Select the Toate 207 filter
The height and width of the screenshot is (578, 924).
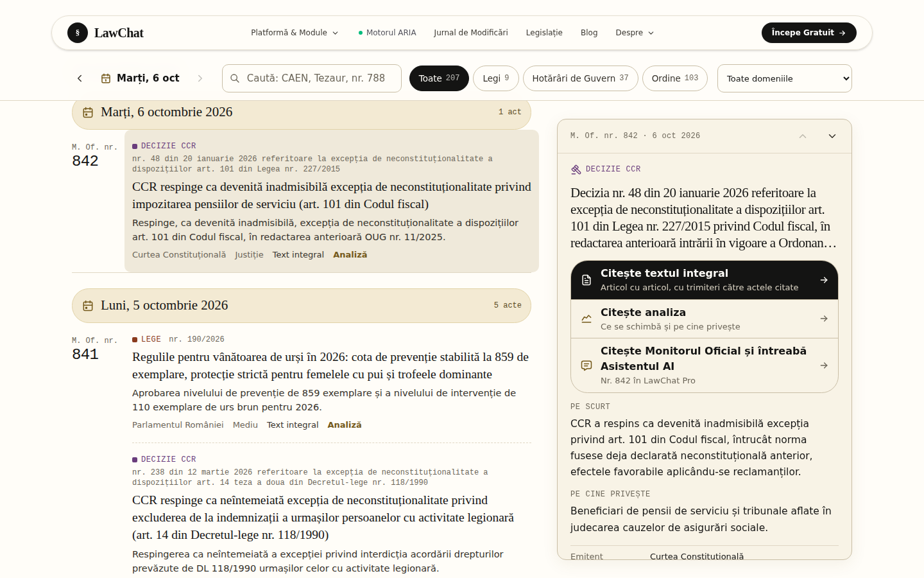click(x=439, y=78)
